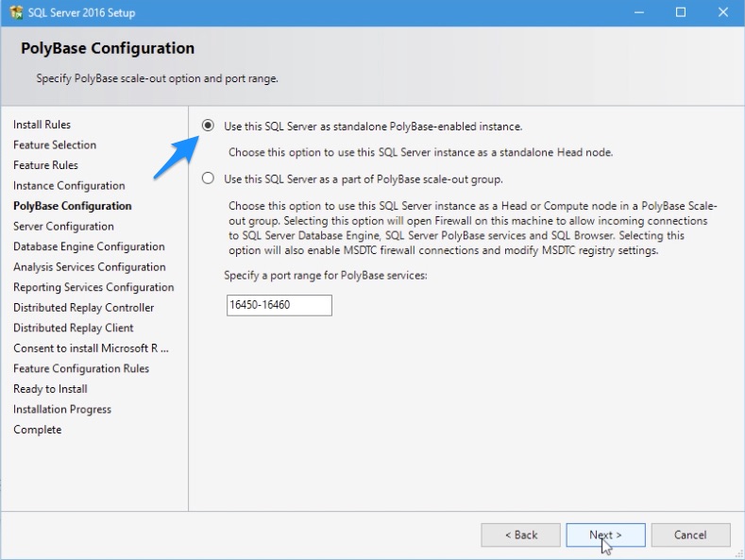Screen dimensions: 745x560
Task: Minimize the SQL Server 2016 Setup window
Action: [639, 12]
